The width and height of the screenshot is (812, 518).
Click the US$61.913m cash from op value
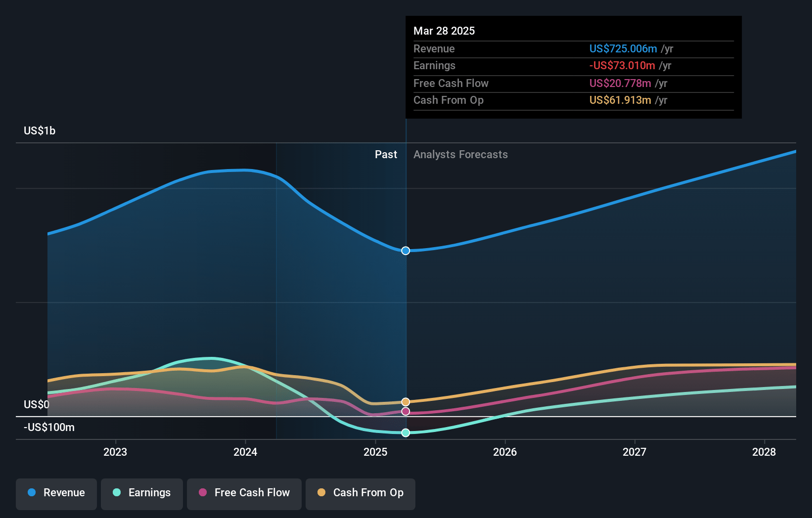coord(620,100)
